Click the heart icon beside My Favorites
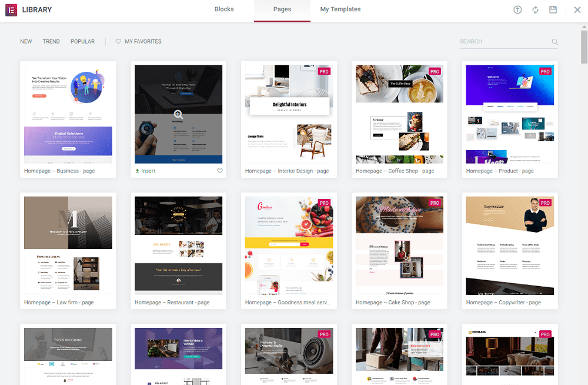Viewport: 588px width, 385px height. (x=118, y=41)
